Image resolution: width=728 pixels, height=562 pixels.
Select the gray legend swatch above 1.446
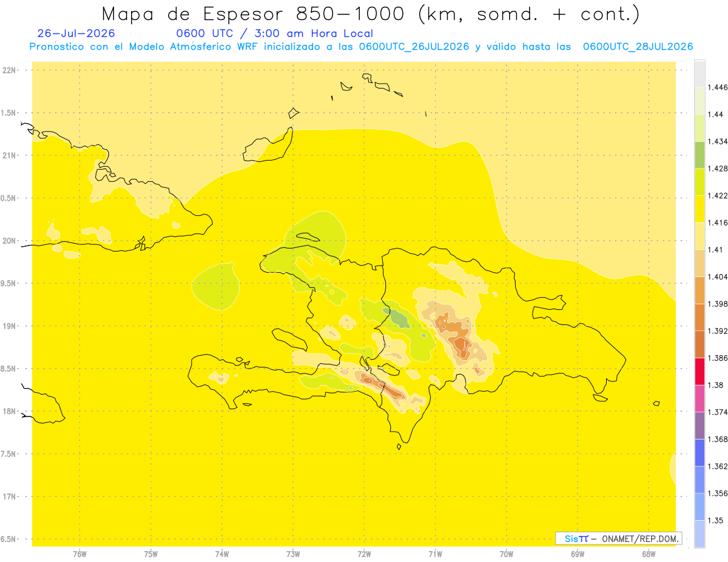point(699,73)
